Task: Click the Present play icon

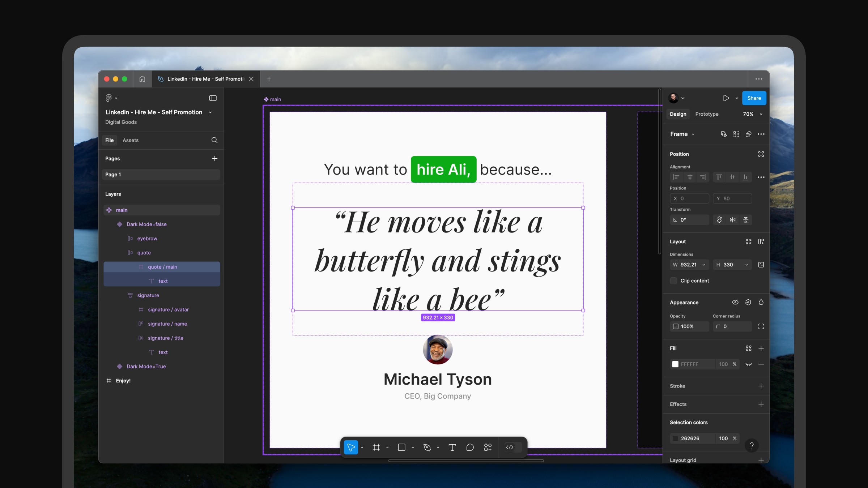Action: point(726,98)
